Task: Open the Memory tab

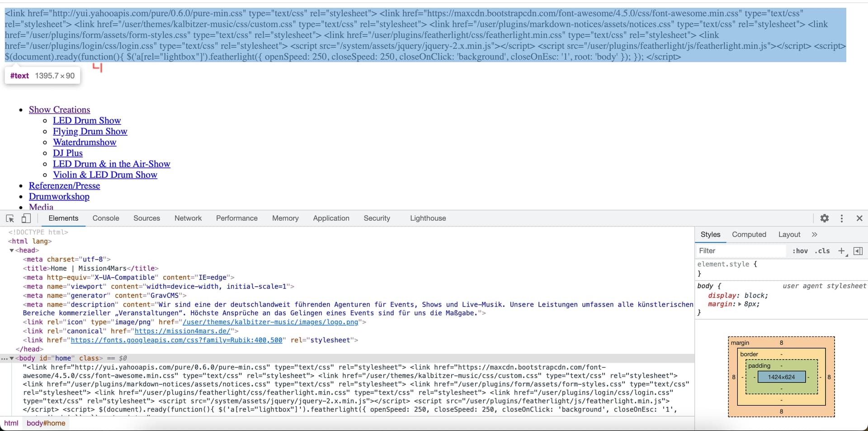Action: pos(285,218)
